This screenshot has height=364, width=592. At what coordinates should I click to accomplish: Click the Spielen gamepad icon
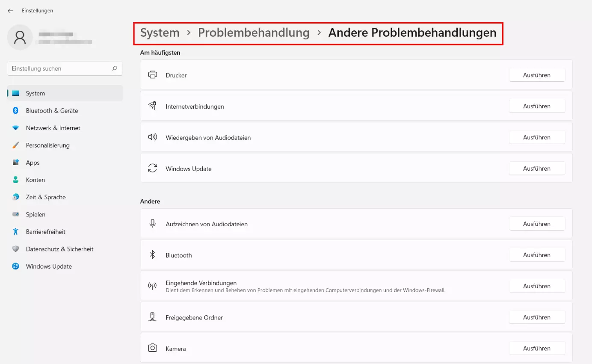click(x=16, y=214)
